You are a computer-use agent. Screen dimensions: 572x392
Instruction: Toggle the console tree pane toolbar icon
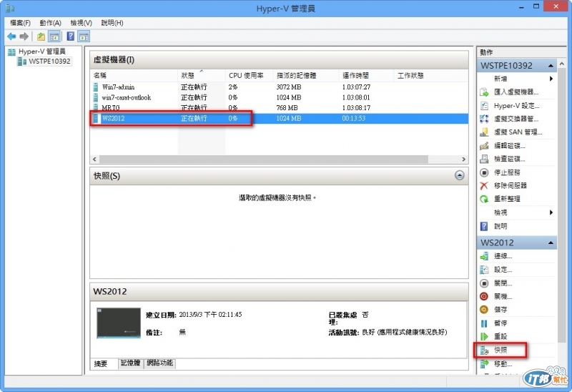[54, 36]
